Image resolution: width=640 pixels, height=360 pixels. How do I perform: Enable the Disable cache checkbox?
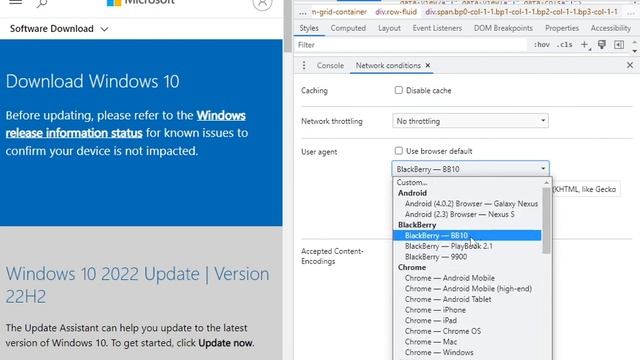(x=398, y=90)
